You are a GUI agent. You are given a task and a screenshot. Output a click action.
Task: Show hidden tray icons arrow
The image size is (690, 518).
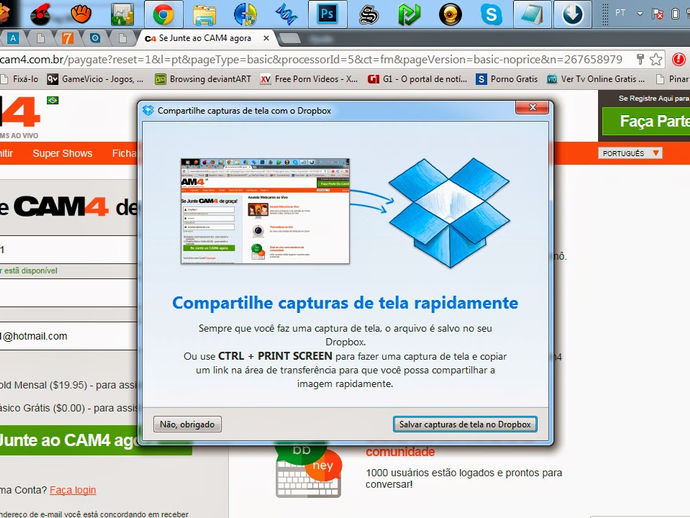coord(640,14)
